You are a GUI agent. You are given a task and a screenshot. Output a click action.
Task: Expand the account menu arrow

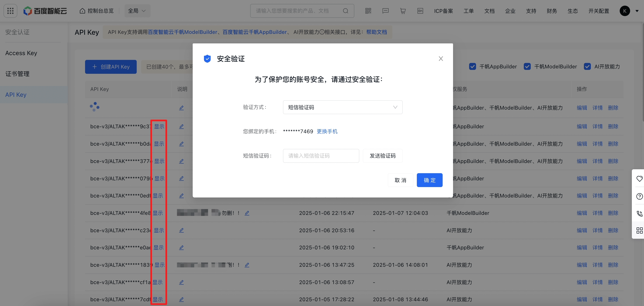[637, 11]
